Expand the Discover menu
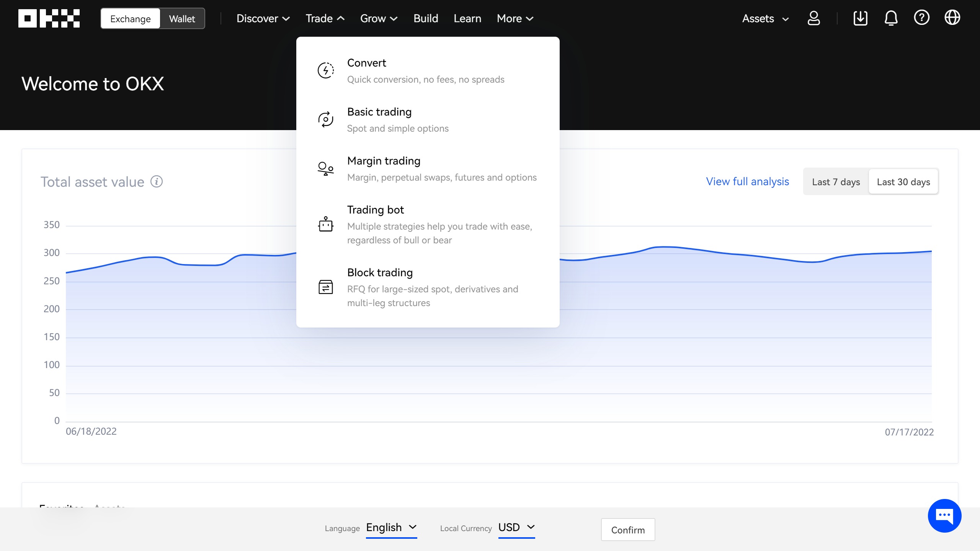Screen dimensions: 980x551 point(263,18)
